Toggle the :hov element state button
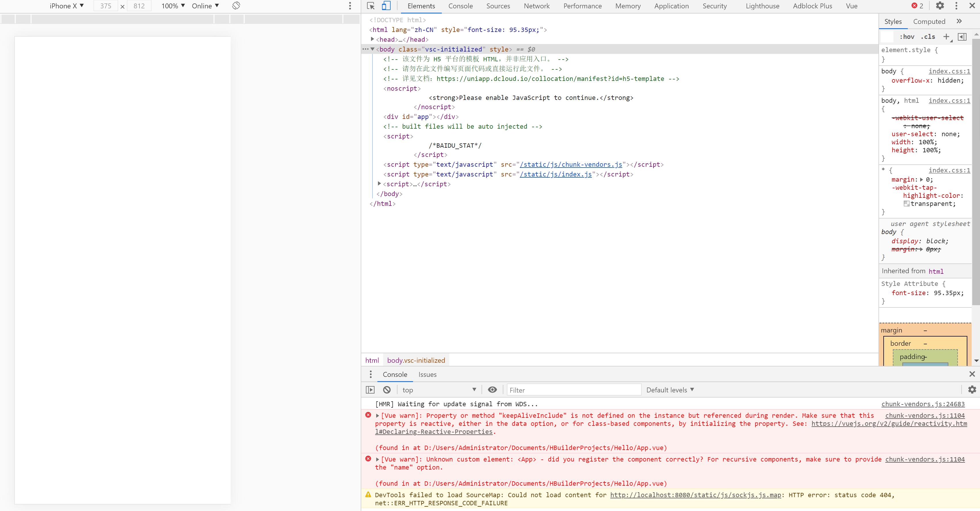 point(907,37)
